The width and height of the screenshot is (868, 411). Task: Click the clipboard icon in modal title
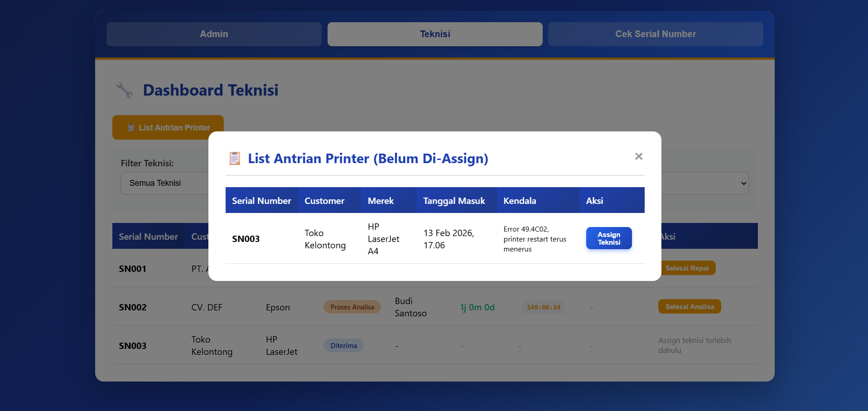pyautogui.click(x=235, y=159)
